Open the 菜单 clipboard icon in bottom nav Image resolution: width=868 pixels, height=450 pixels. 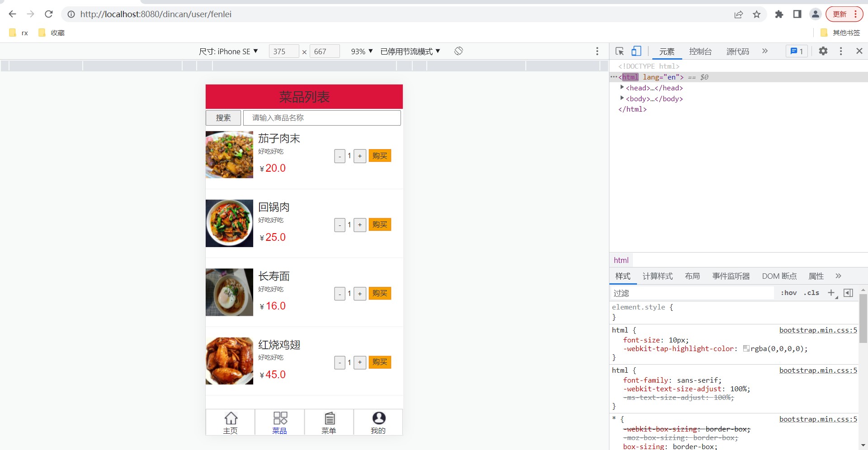point(330,418)
